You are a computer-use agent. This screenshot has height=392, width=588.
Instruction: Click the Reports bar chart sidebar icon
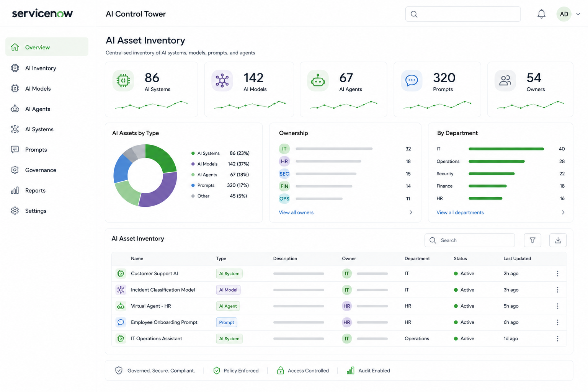point(15,190)
